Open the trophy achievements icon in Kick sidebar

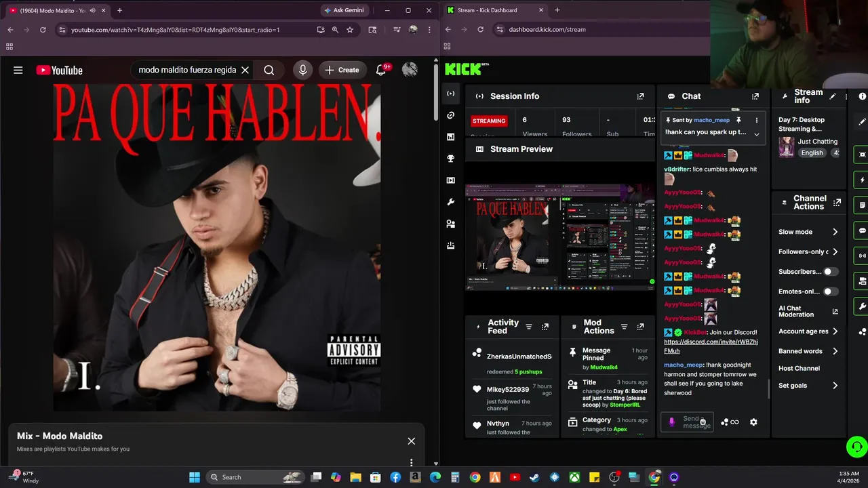click(x=451, y=159)
